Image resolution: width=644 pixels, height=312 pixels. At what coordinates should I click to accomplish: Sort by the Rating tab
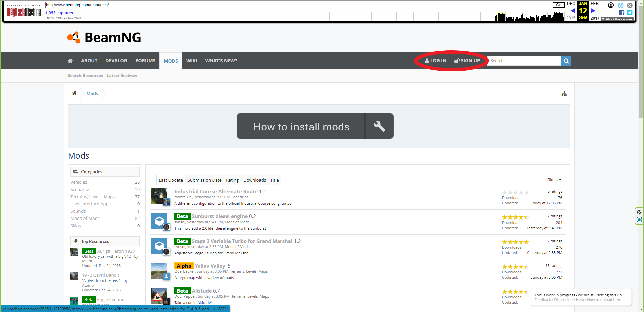(x=232, y=180)
